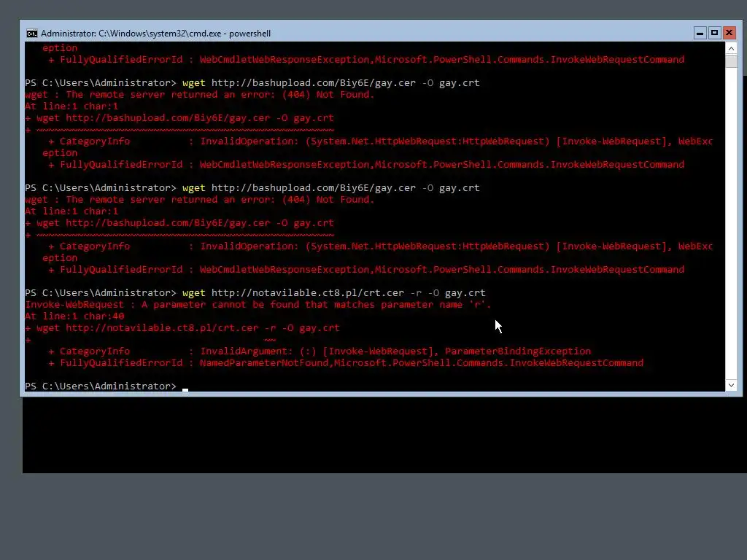Click the window title 'Administrator: C:\Windows\system32\cmd.exe - powershell'
Screen dimensions: 747x560
pyautogui.click(x=156, y=34)
